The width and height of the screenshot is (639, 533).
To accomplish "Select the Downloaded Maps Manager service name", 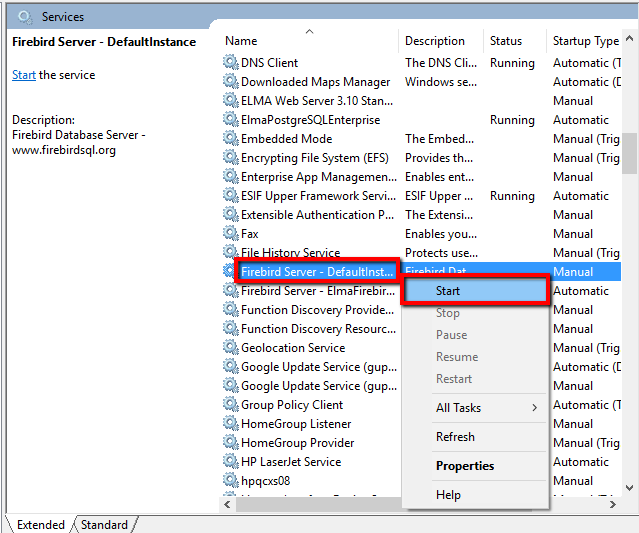I will [x=315, y=81].
